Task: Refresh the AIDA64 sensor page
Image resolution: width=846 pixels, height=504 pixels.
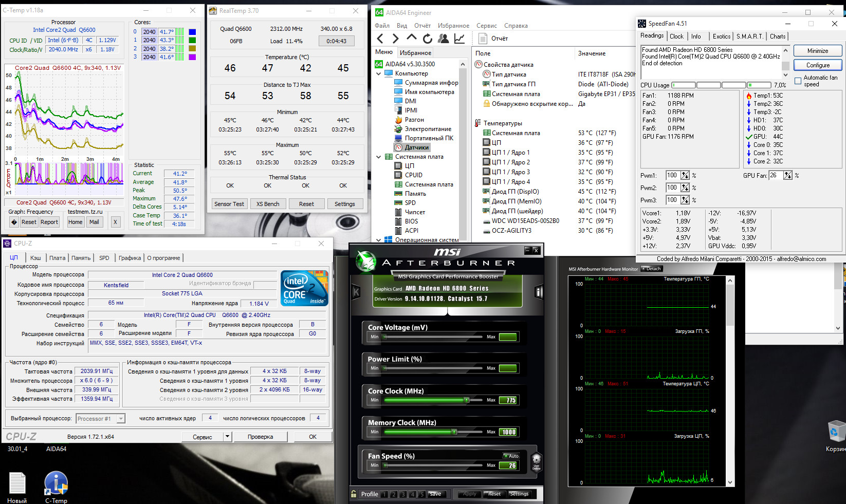Action: [x=427, y=39]
